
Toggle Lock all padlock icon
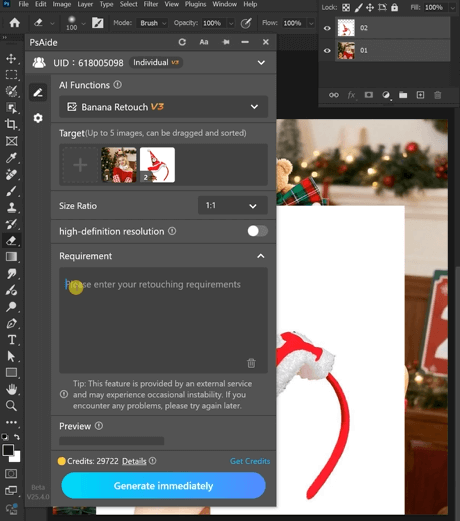(394, 7)
